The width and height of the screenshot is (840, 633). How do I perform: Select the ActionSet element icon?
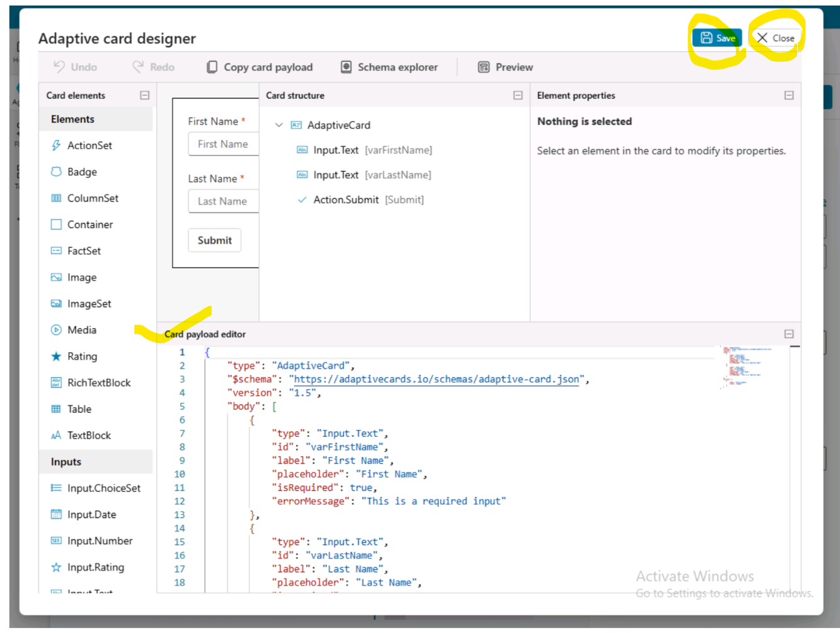[x=56, y=145]
